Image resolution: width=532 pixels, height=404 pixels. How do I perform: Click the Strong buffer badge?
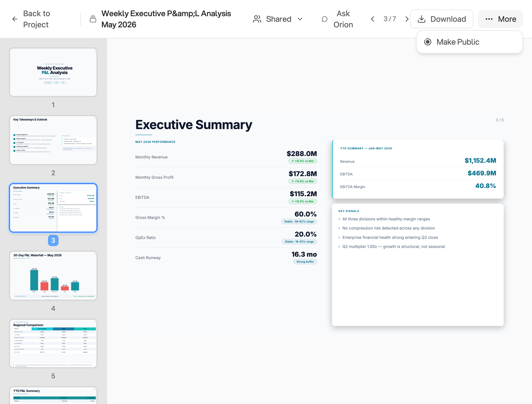point(305,262)
